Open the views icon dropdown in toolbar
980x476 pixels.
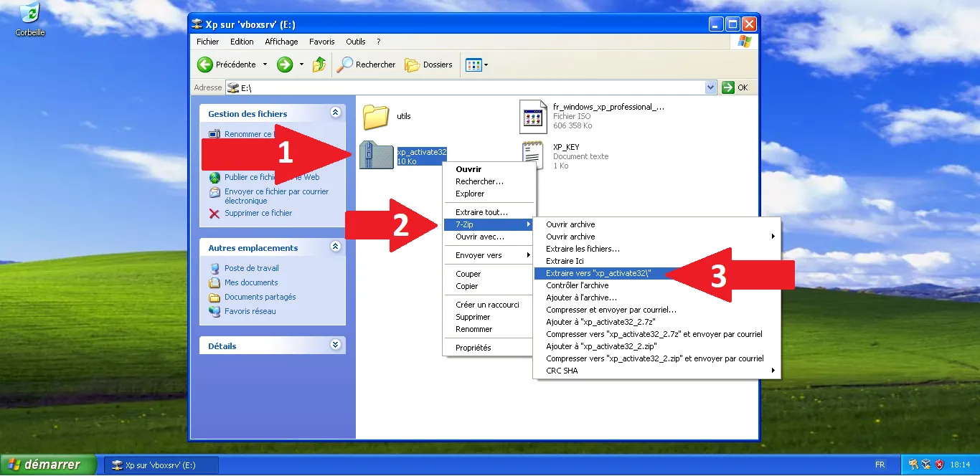476,65
